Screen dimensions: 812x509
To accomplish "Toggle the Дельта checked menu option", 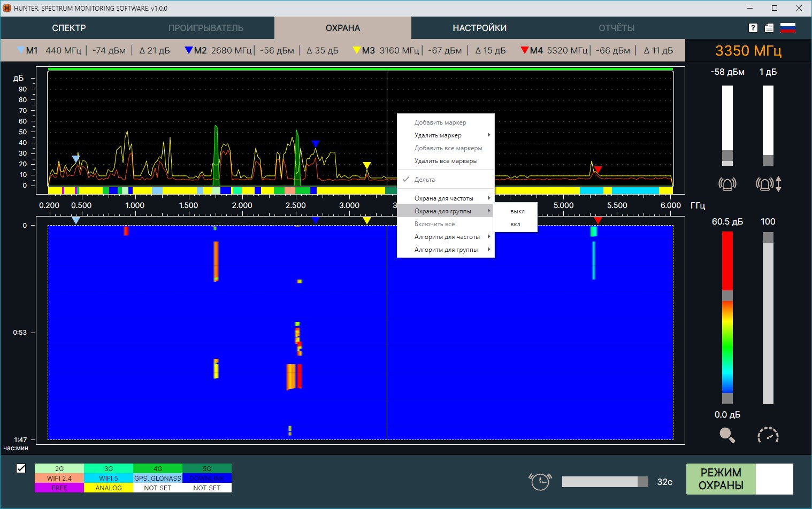I will [x=425, y=180].
